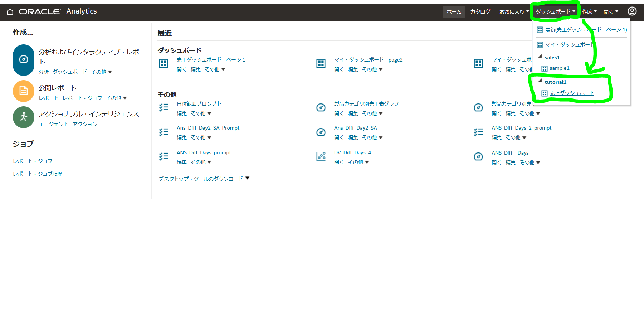
Task: Click prompt icon beside Ans_Diff_Day2_SA_Prompt
Action: point(164,132)
